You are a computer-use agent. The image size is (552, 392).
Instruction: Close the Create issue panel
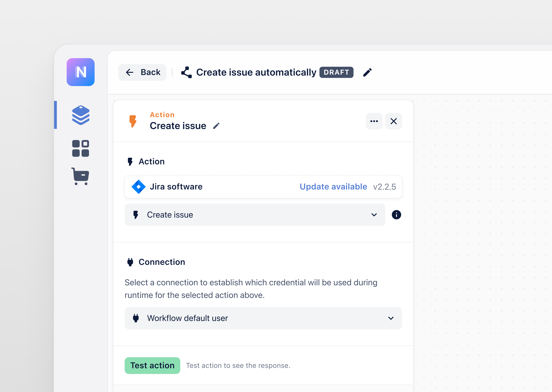(x=393, y=121)
